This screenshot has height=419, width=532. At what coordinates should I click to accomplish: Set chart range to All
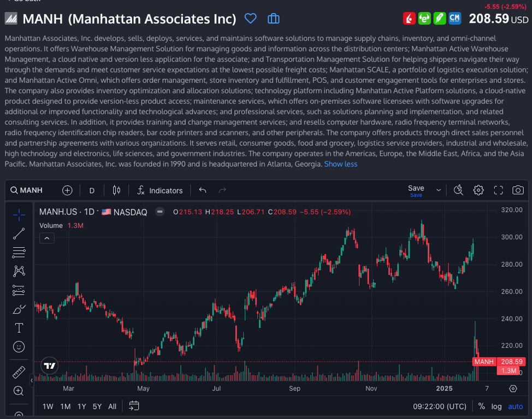click(112, 406)
